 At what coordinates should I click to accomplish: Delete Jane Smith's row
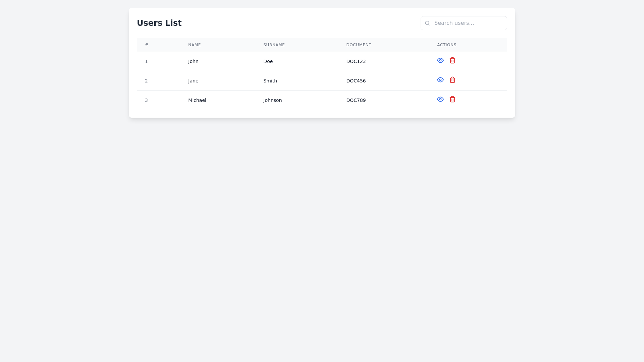[452, 80]
